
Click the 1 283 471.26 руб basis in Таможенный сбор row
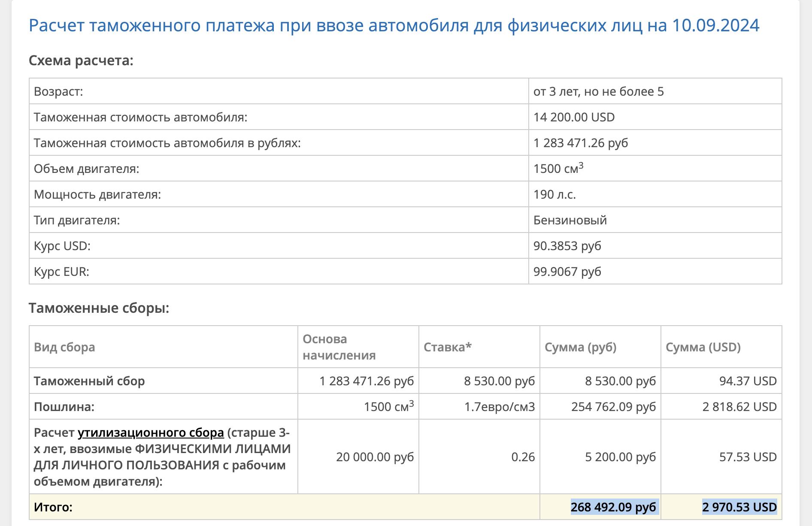[x=367, y=381]
